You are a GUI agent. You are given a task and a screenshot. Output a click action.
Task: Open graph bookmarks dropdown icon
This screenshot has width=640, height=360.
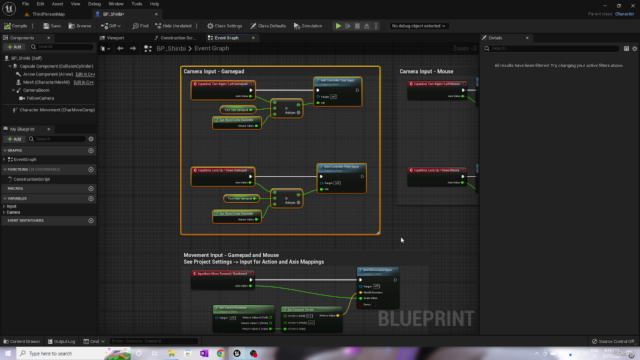(x=105, y=49)
